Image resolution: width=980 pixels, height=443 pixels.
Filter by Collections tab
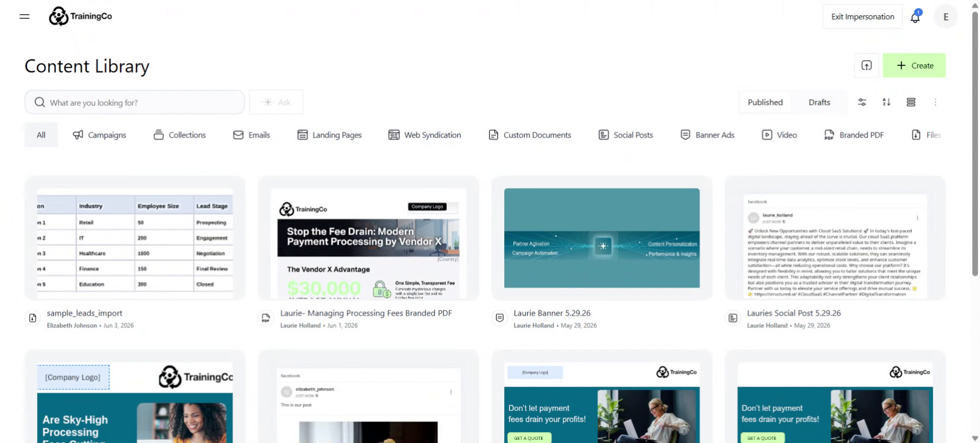click(180, 135)
